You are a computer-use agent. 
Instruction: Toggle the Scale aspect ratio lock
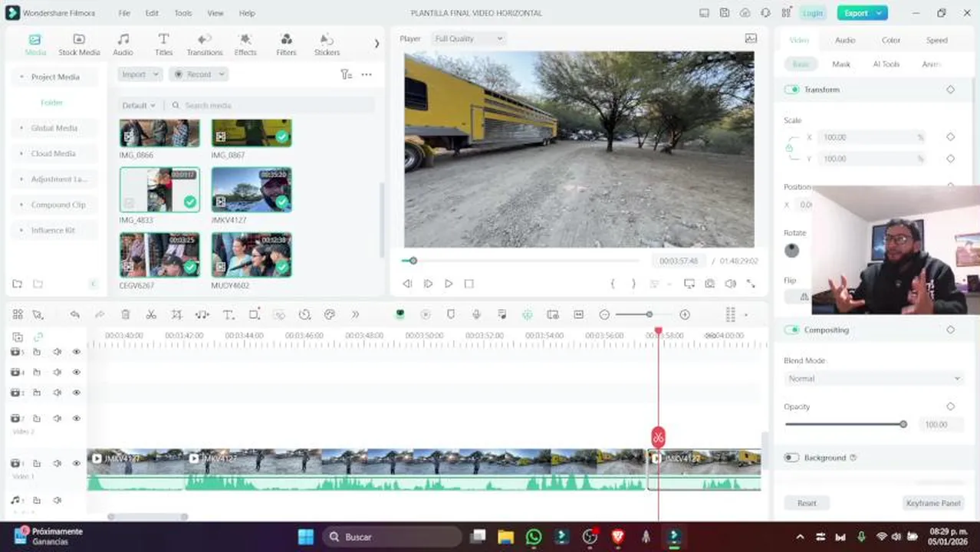(789, 148)
